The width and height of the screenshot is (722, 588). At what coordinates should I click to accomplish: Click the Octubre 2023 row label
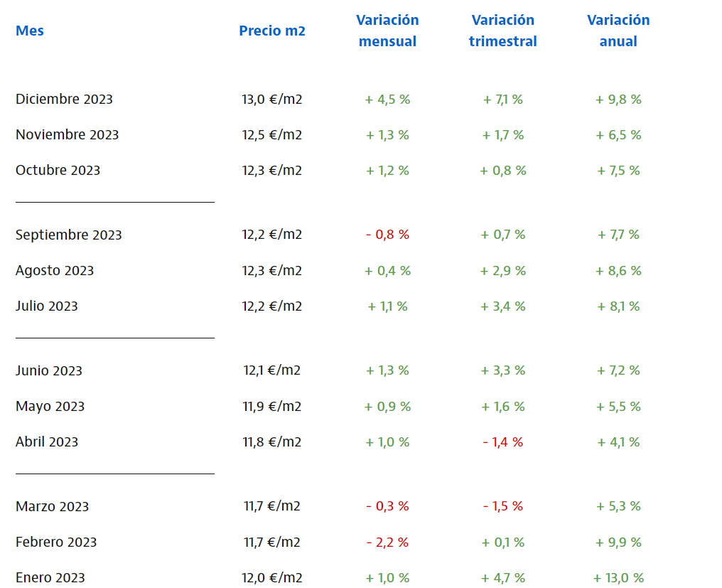(58, 171)
